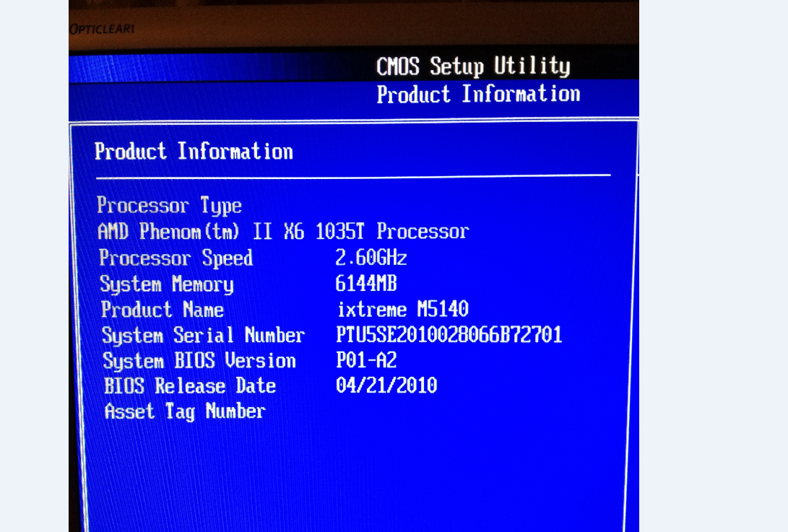The image size is (788, 532).
Task: Click the PTU5SE2010028066B72701 serial value
Action: [449, 334]
